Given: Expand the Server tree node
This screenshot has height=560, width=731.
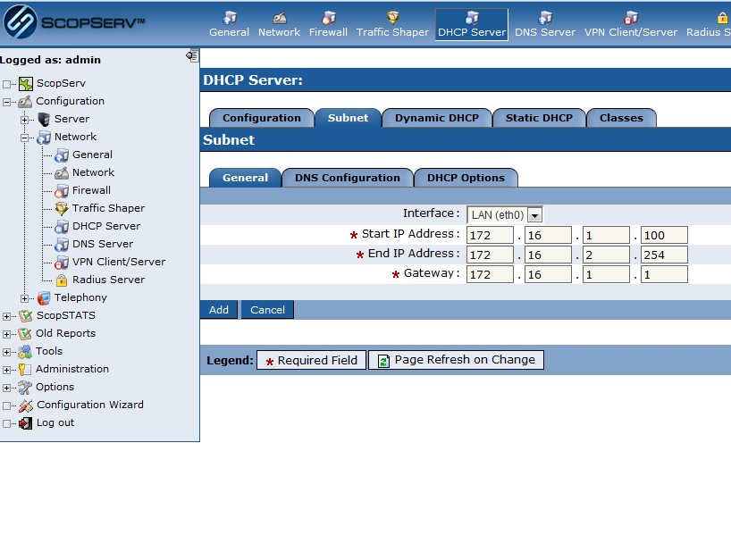Looking at the screenshot, I should tap(25, 120).
